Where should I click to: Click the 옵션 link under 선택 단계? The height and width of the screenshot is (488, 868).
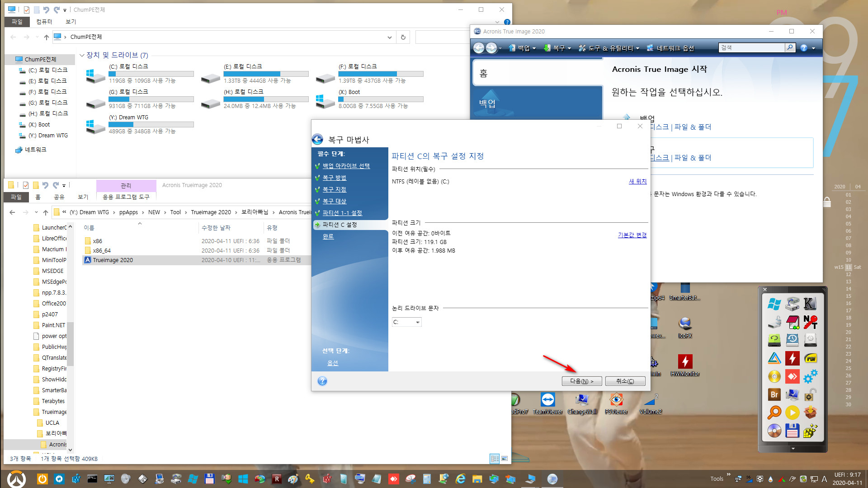[333, 363]
